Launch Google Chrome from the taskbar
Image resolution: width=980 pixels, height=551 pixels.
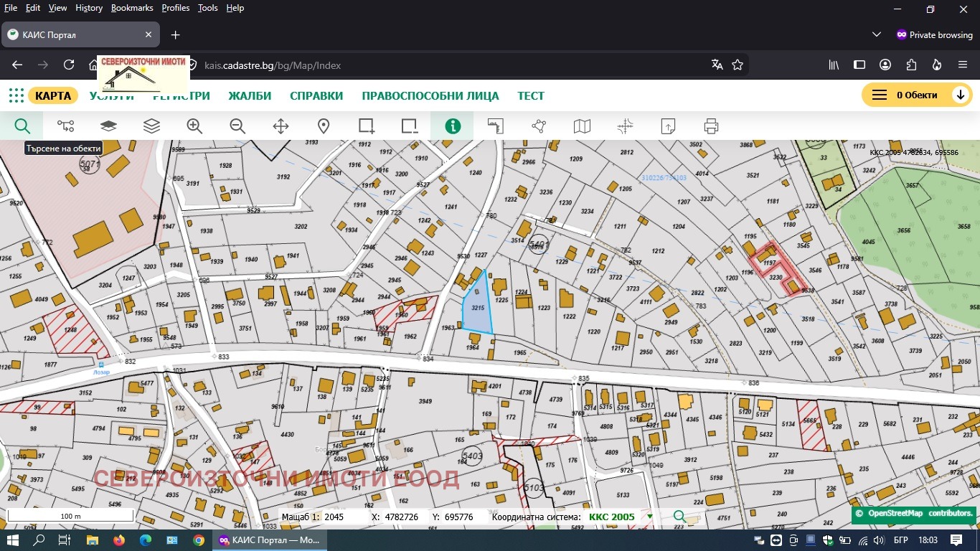click(199, 540)
